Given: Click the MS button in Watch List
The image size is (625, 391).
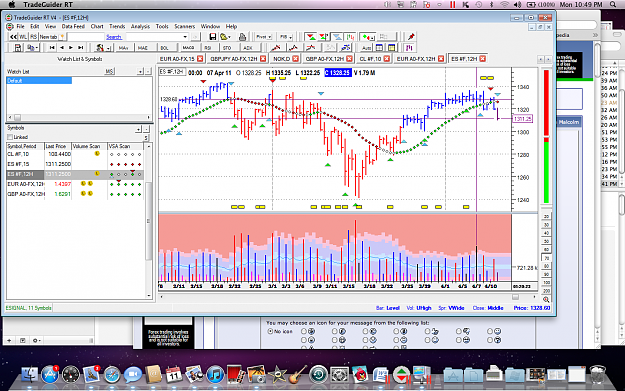Looking at the screenshot, I should 110,71.
